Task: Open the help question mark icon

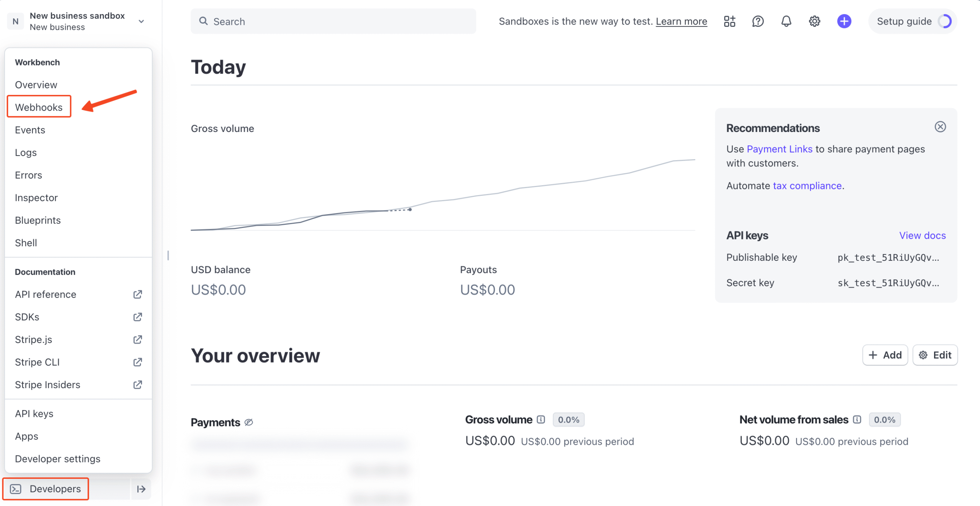Action: point(758,21)
